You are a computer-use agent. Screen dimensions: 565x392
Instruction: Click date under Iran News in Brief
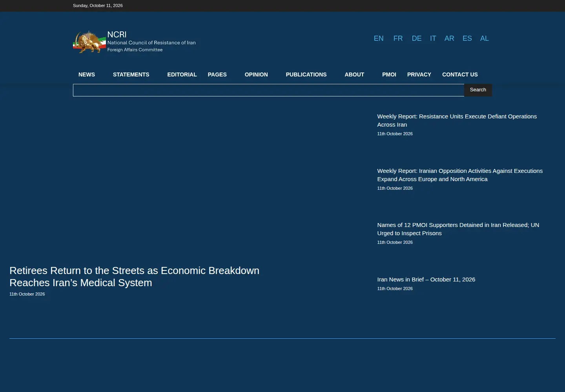point(395,289)
